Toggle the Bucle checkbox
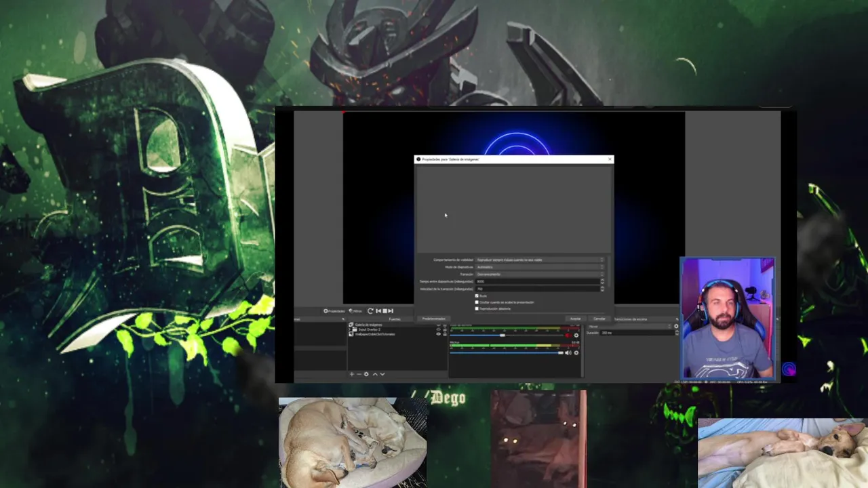This screenshot has height=488, width=868. tap(477, 296)
